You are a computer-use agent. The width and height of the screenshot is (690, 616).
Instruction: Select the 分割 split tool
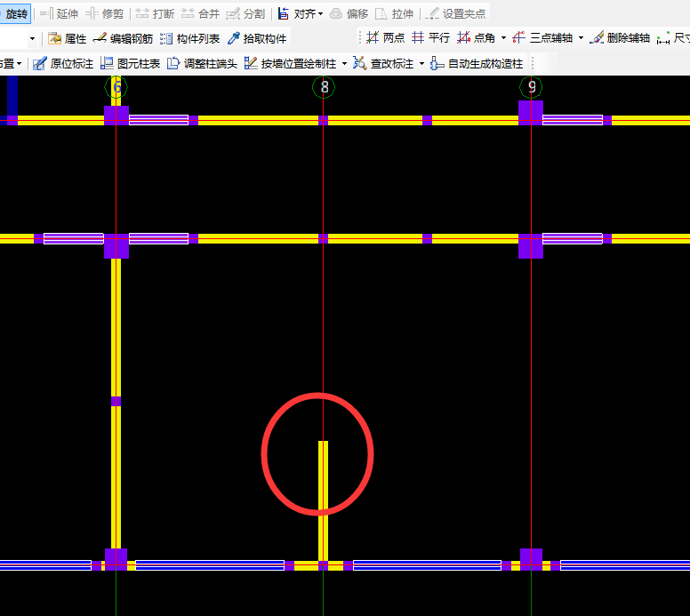tap(245, 14)
